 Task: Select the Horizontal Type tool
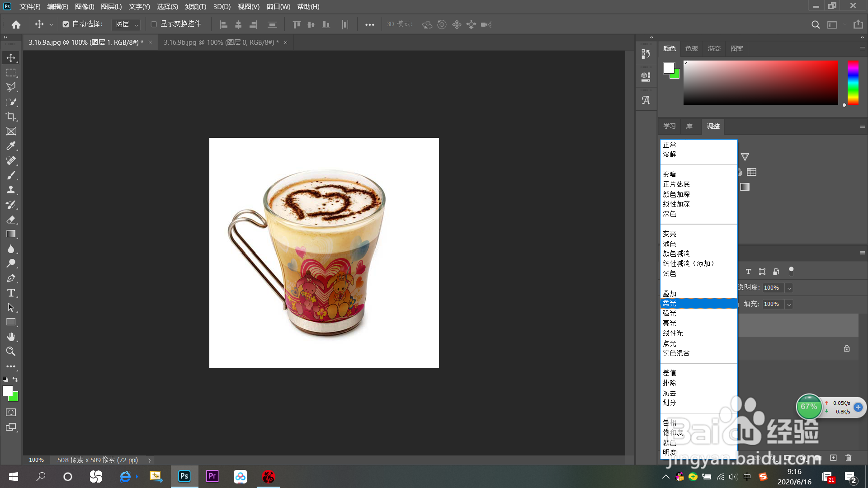tap(11, 293)
